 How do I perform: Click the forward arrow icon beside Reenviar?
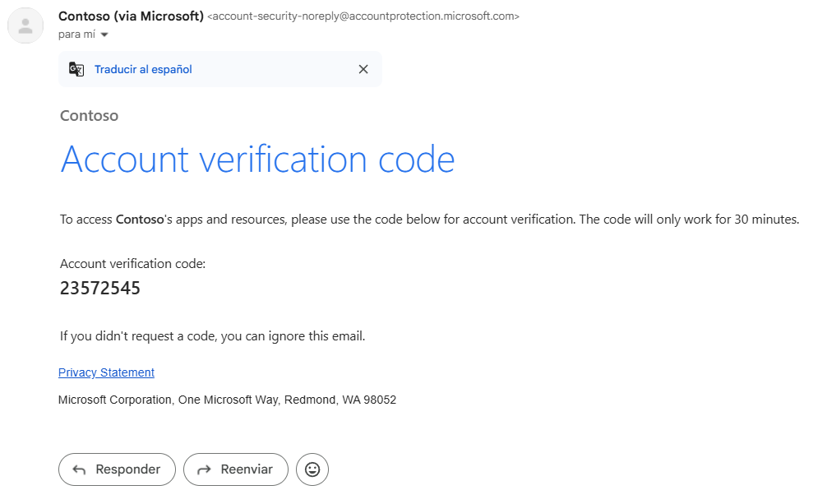click(x=205, y=469)
